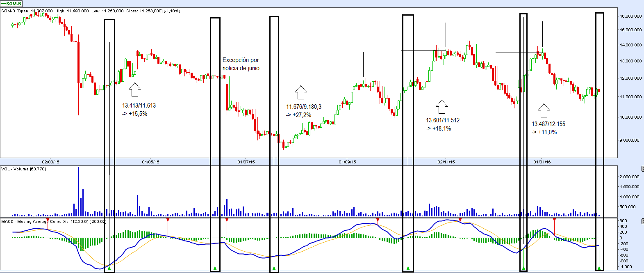
Task: Select the SQM-B symbol tab
Action: click(11, 4)
